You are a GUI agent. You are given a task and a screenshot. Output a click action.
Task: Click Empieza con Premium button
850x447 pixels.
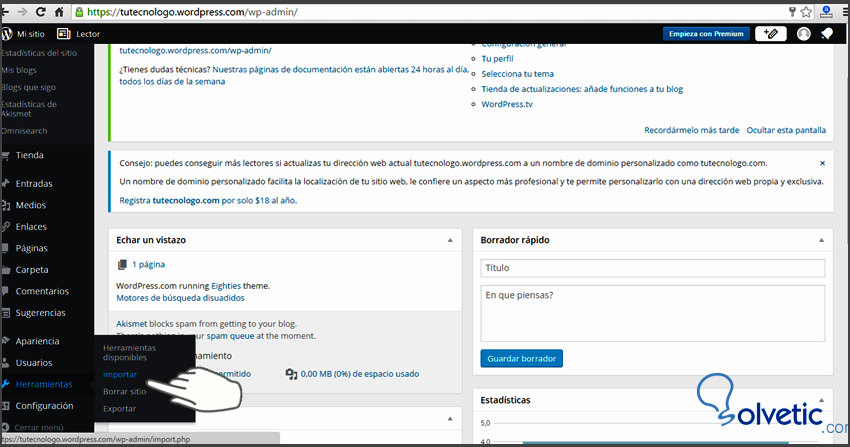tap(706, 34)
